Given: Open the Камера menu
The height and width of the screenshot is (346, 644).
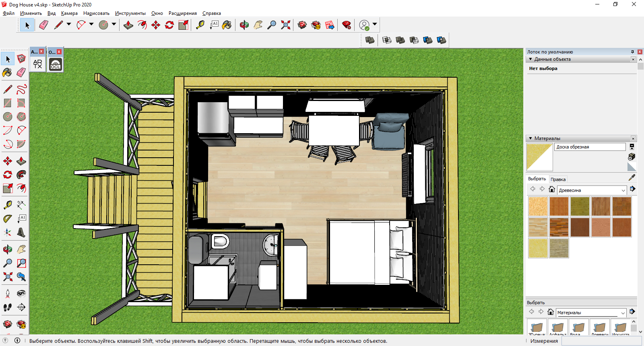Looking at the screenshot, I should click(69, 13).
